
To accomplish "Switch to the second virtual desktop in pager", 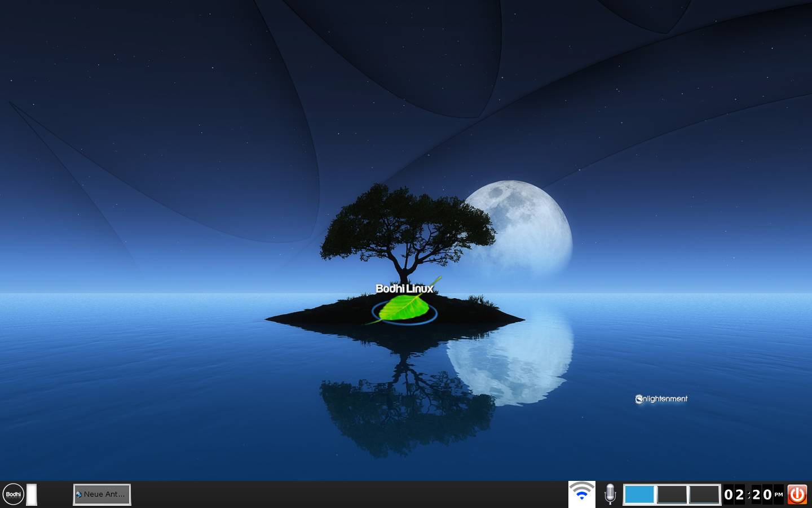I will click(x=672, y=494).
